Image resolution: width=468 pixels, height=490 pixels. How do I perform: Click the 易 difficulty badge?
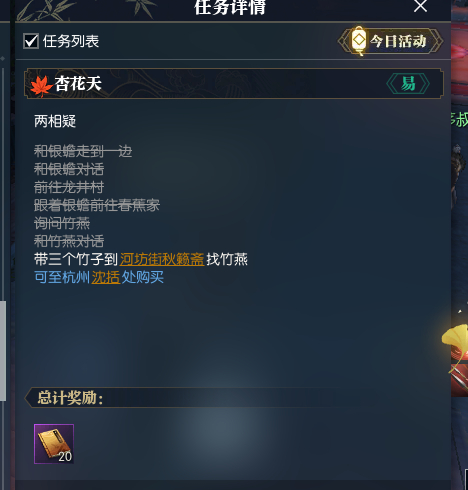408,83
